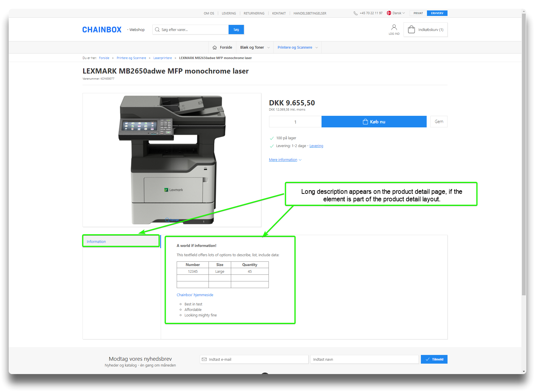The image size is (535, 392).
Task: Click the search magnifier icon
Action: [157, 30]
